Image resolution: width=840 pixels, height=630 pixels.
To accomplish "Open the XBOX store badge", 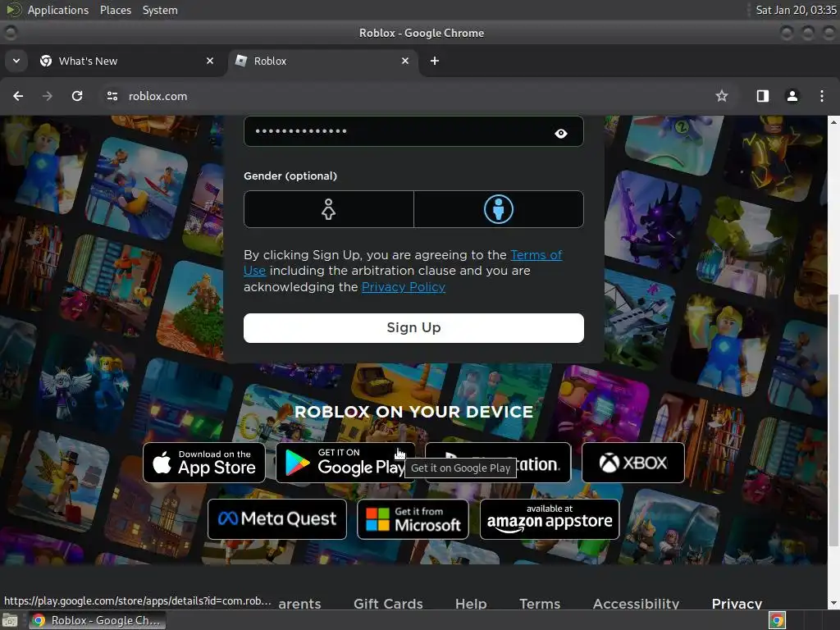I will coord(633,463).
